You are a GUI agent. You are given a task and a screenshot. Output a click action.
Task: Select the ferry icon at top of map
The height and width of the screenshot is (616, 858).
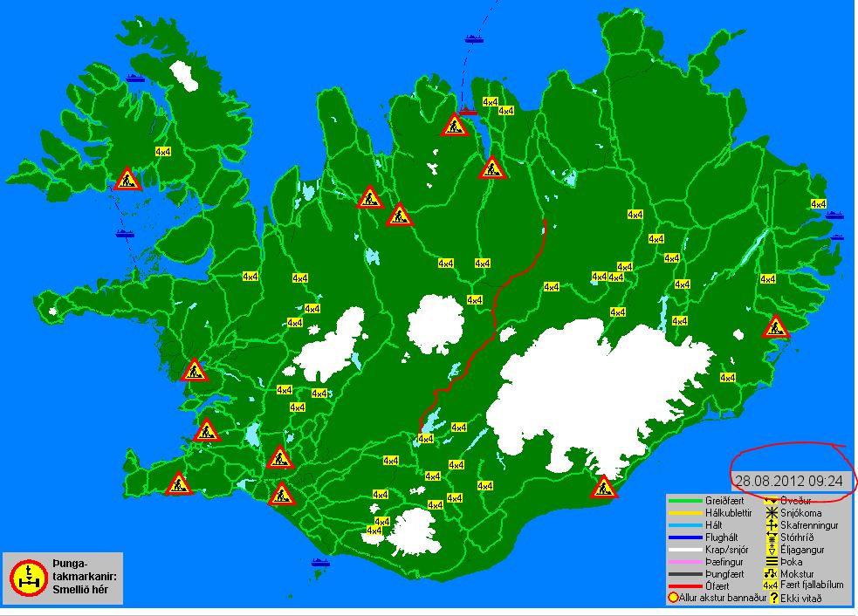pos(474,38)
